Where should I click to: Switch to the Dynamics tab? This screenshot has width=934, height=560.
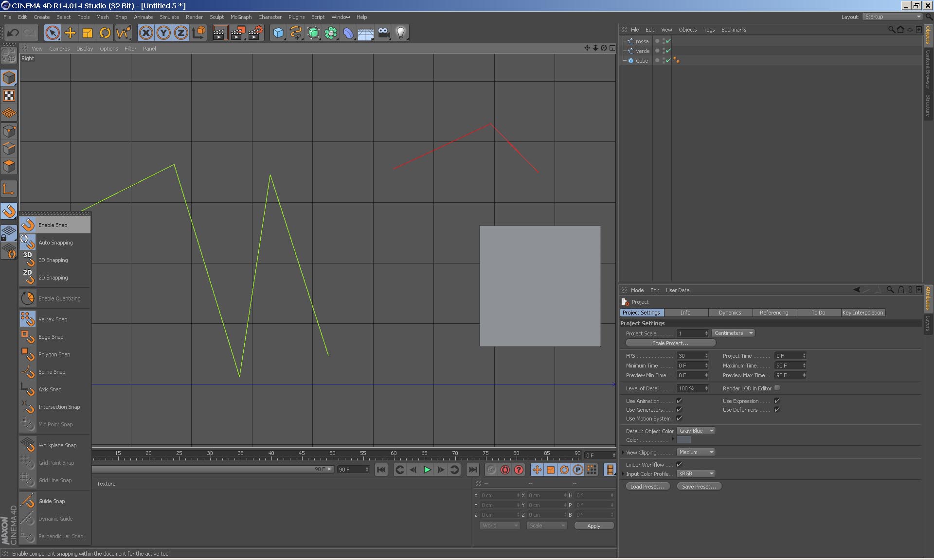click(x=730, y=313)
